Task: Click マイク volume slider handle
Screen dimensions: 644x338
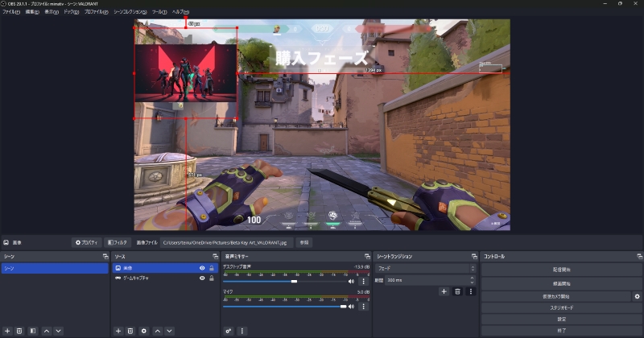Action: pos(344,307)
